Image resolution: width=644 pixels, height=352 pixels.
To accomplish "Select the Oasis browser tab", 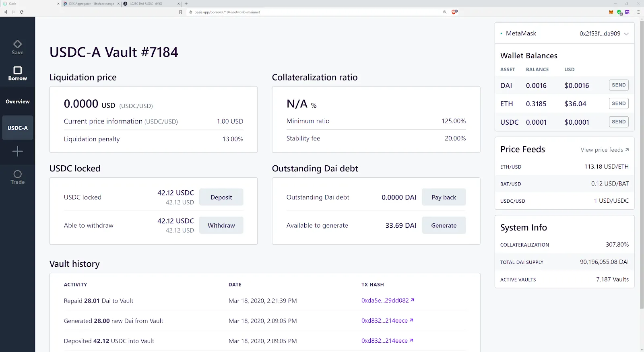I will (31, 4).
